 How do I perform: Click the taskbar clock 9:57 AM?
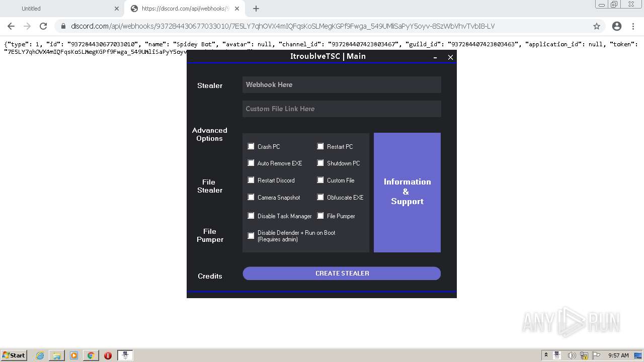[618, 355]
